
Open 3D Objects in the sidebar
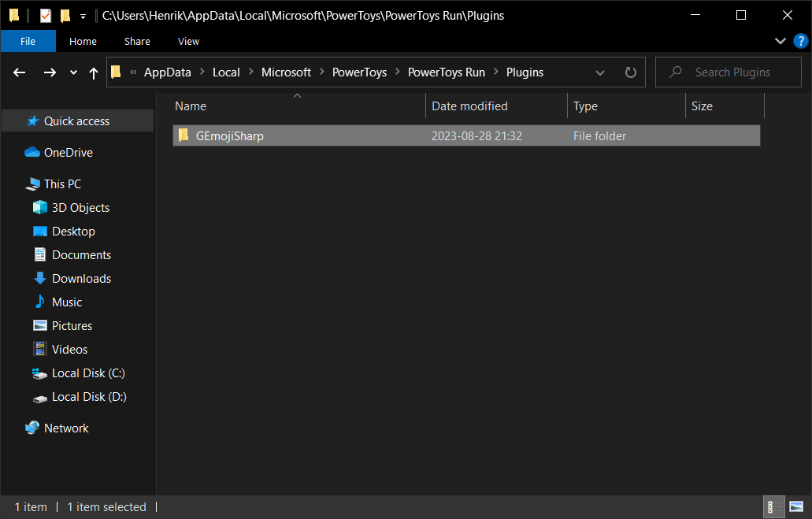(81, 208)
